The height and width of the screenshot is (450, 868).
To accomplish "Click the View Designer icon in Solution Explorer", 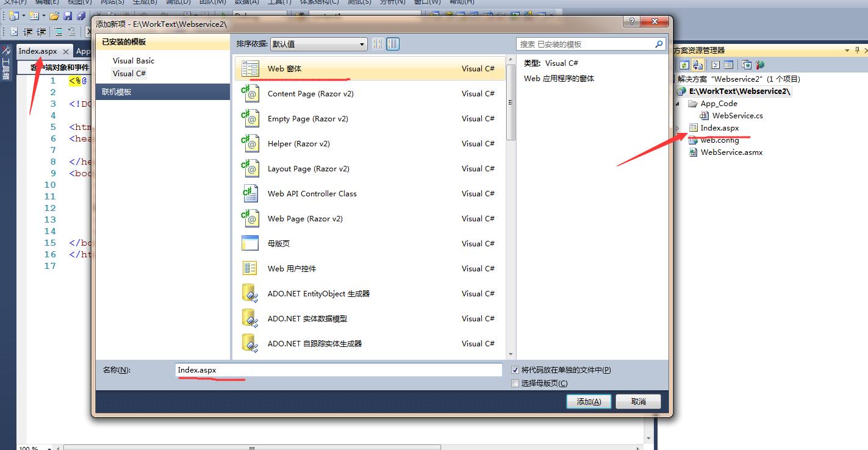I will [729, 65].
